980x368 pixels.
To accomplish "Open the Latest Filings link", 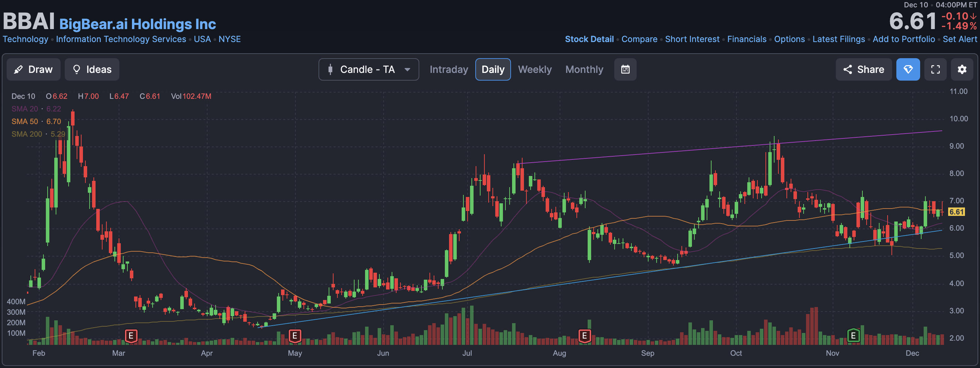I will coord(839,39).
